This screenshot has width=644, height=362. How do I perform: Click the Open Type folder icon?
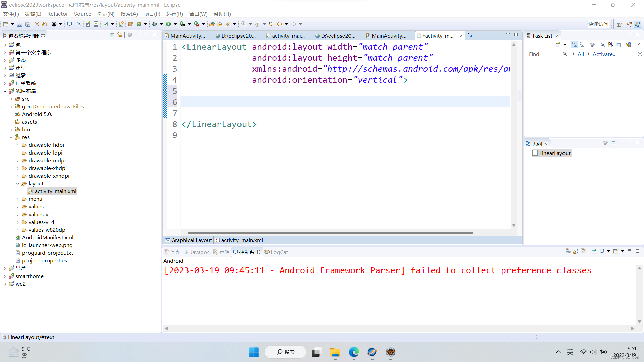click(212, 24)
